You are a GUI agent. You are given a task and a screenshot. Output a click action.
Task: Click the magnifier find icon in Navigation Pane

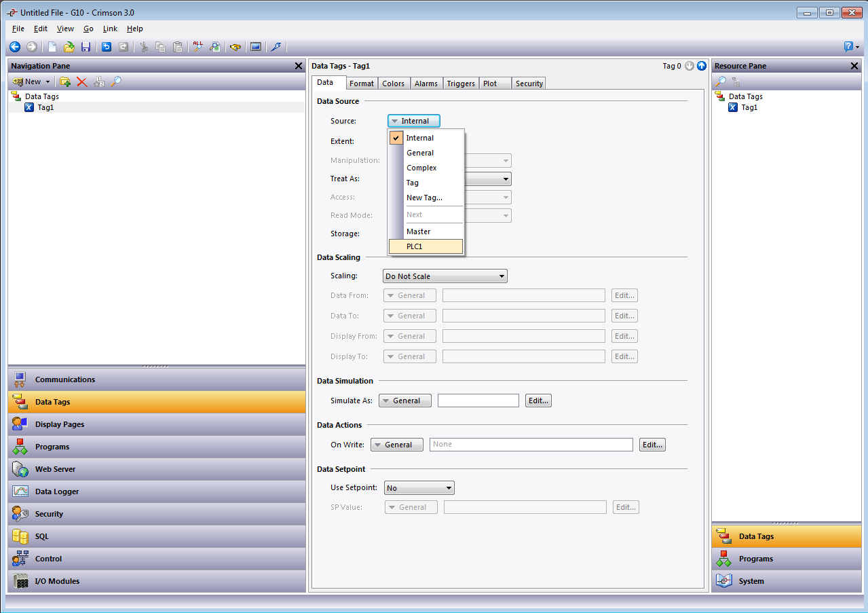coord(116,81)
